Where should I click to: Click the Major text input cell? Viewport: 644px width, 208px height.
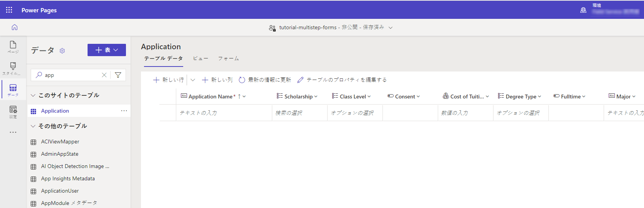click(x=624, y=113)
